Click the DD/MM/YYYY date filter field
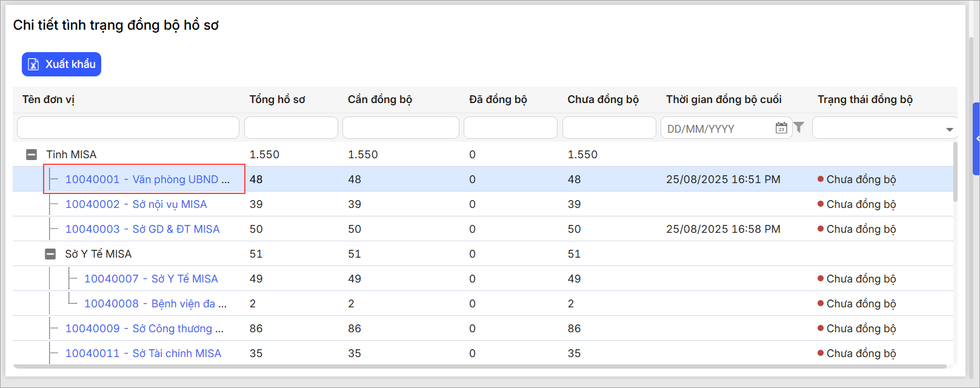The image size is (980, 388). click(x=718, y=129)
